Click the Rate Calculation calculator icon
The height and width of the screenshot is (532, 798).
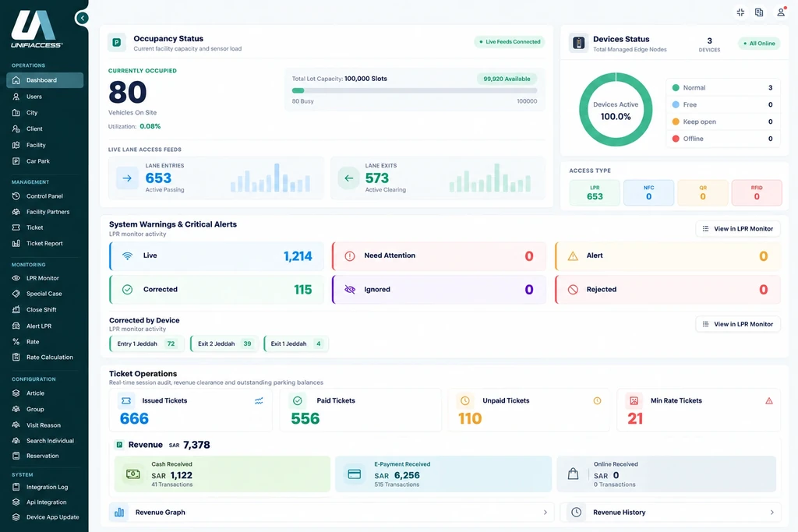[x=16, y=357]
